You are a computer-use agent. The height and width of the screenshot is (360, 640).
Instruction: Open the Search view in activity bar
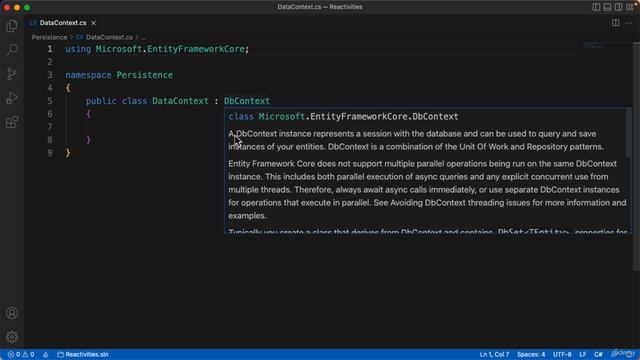pos(12,50)
